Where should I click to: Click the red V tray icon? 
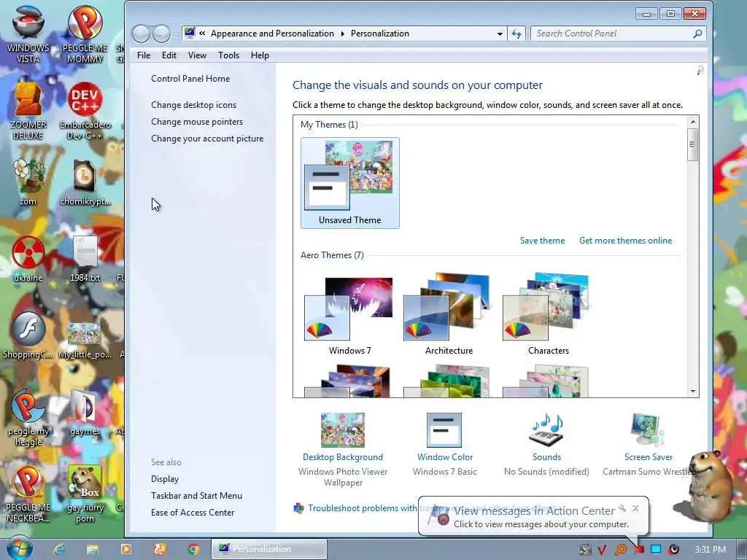pos(602,550)
